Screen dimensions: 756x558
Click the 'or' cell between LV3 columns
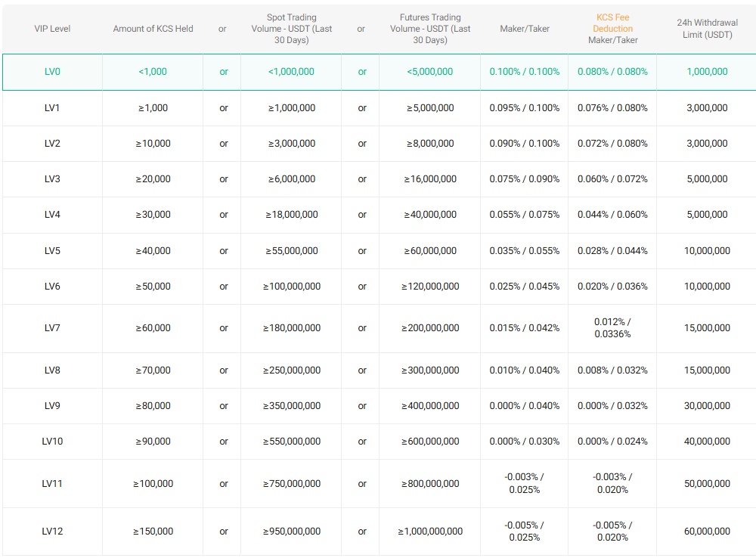pyautogui.click(x=223, y=179)
